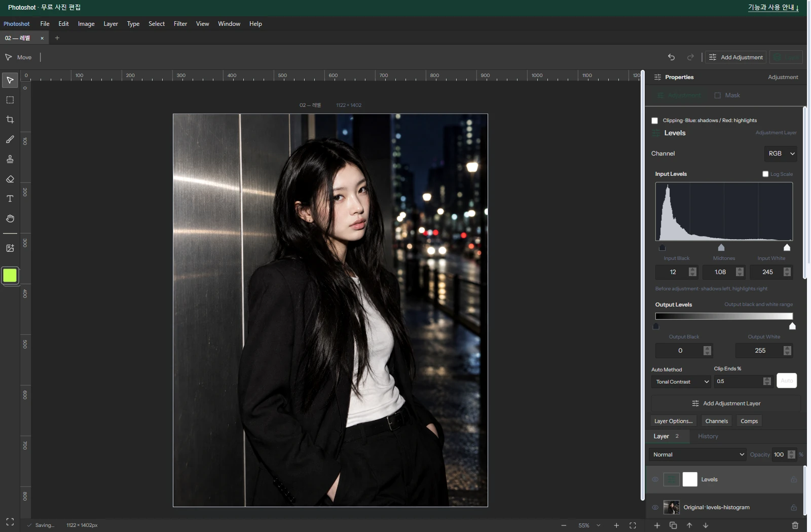The image size is (811, 532).
Task: Delete layer with trash icon
Action: coord(795,525)
